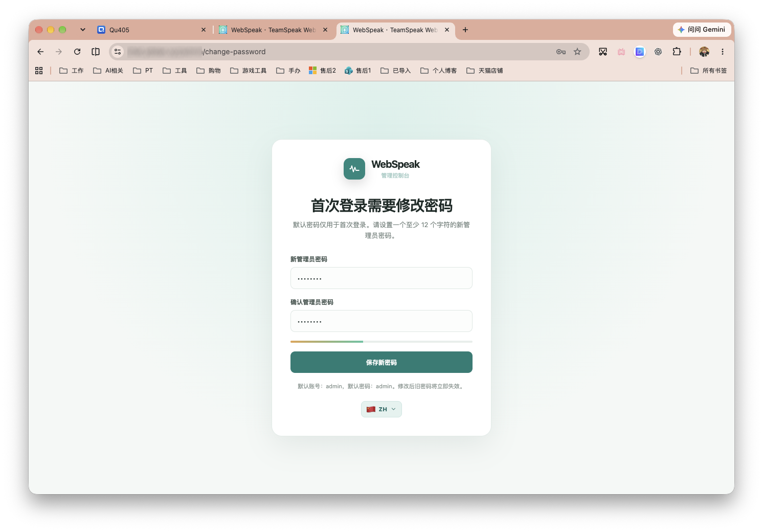Open the side panel split-view icon

coord(96,52)
